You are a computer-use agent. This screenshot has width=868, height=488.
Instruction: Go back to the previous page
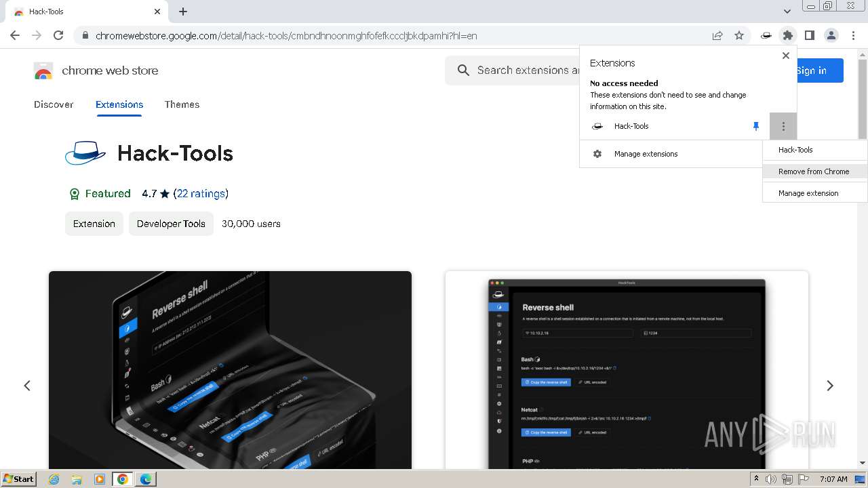point(15,35)
